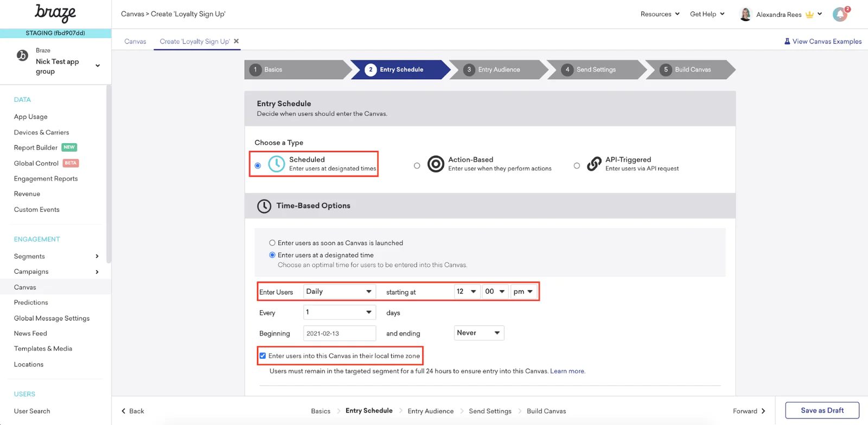The height and width of the screenshot is (425, 868).
Task: Click the Scheduled clock icon
Action: [277, 164]
